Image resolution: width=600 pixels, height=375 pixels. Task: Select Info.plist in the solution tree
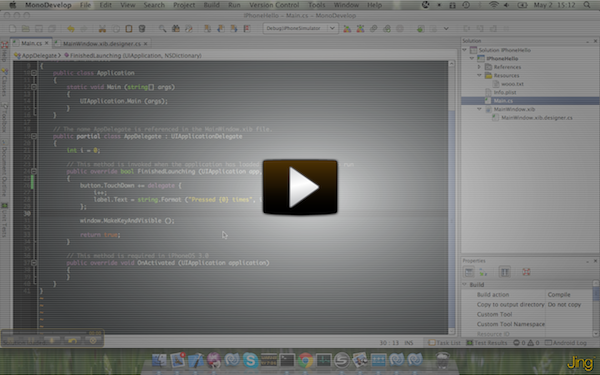(x=505, y=92)
